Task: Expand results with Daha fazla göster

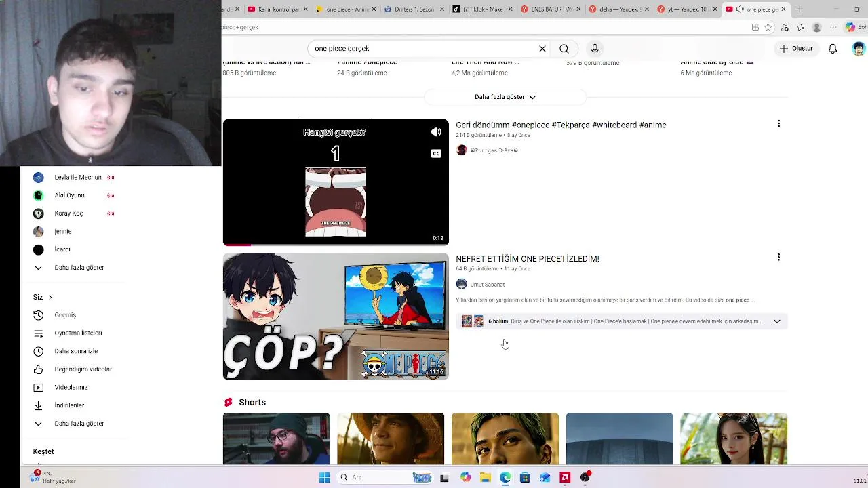Action: (x=505, y=97)
